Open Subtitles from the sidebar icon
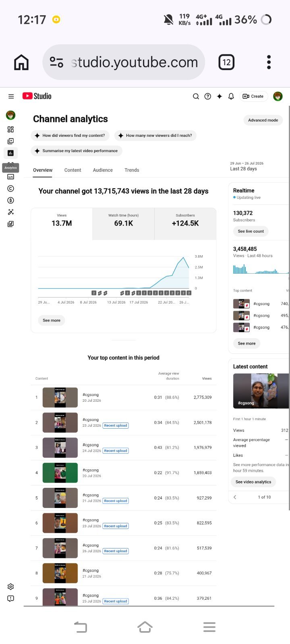 (x=11, y=177)
